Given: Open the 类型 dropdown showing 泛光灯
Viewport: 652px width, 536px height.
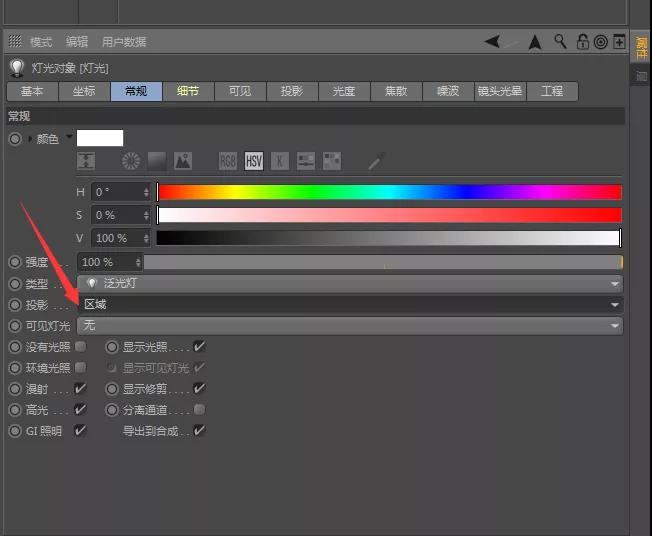Looking at the screenshot, I should [x=350, y=283].
